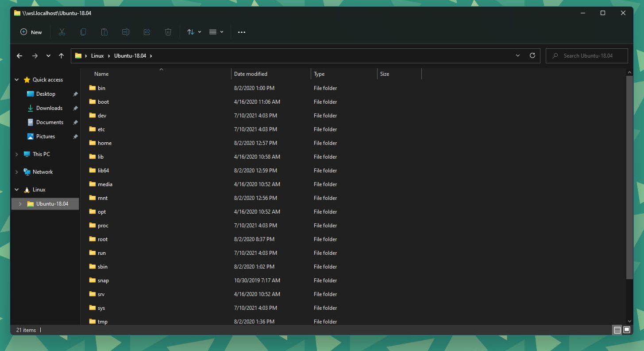Select the bin folder icon
This screenshot has height=351, width=644.
click(x=92, y=88)
